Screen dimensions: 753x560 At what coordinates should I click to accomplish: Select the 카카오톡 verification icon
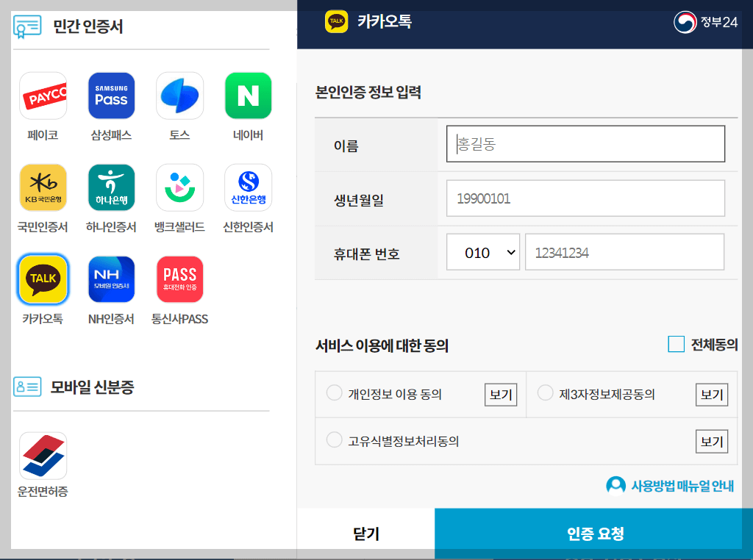(43, 279)
